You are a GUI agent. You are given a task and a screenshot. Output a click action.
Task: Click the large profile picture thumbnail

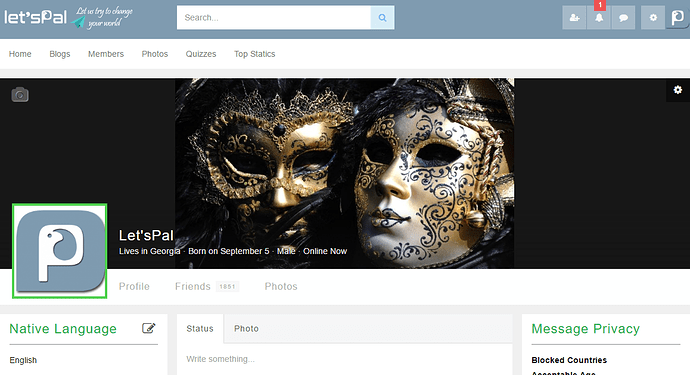pos(59,251)
